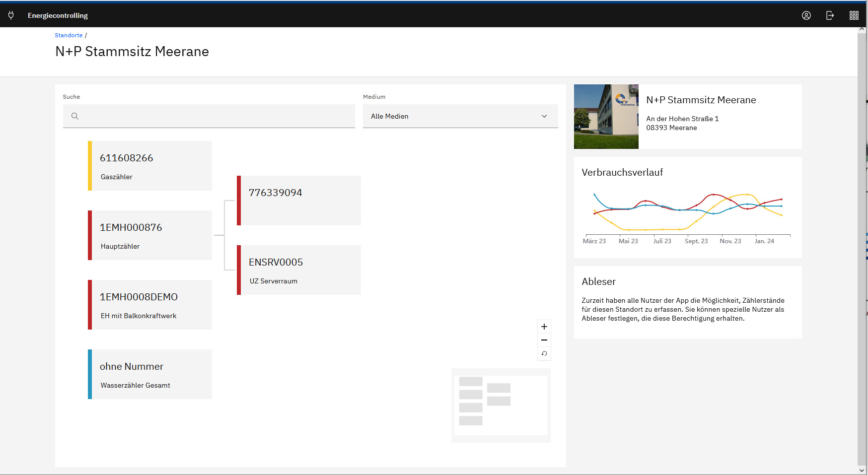
Task: Select gas meter 611608266
Action: tap(150, 166)
